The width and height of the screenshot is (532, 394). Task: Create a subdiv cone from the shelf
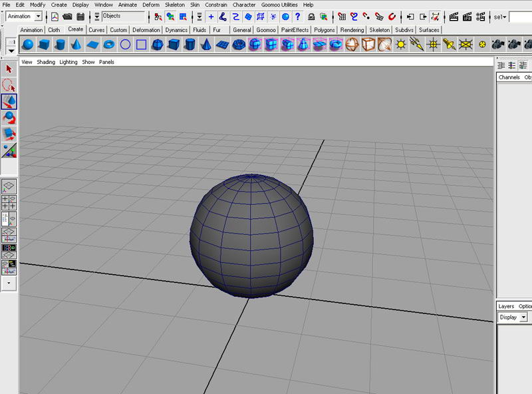303,45
